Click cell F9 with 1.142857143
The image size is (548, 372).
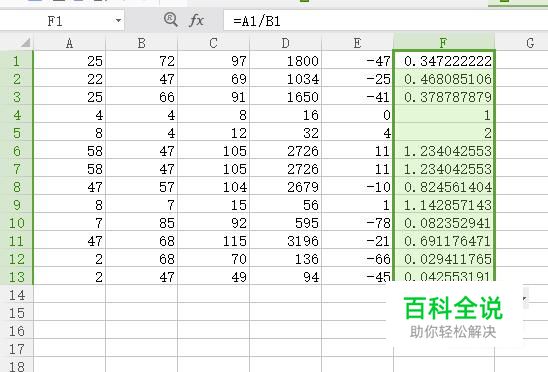point(444,205)
